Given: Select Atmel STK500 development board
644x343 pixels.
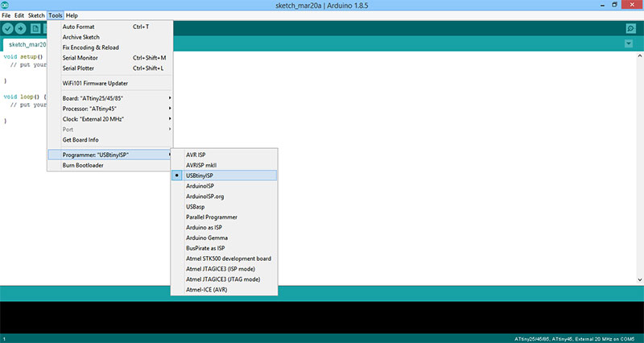Looking at the screenshot, I should (225, 258).
